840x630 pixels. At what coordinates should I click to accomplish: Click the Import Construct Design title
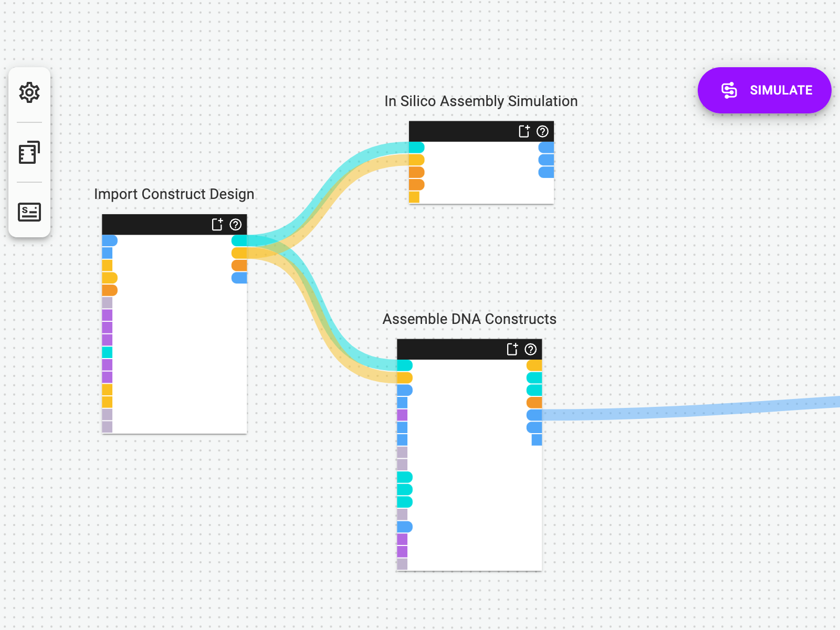pos(174,194)
